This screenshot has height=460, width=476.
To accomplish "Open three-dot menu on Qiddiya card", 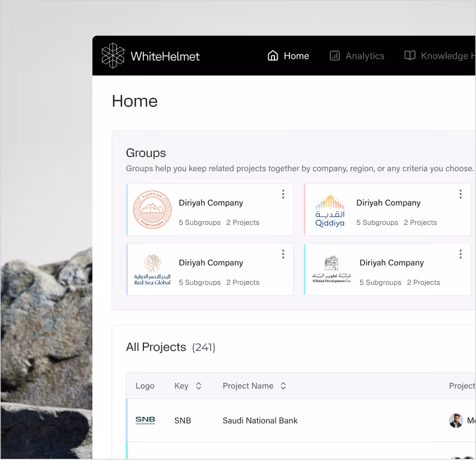I will [x=460, y=194].
